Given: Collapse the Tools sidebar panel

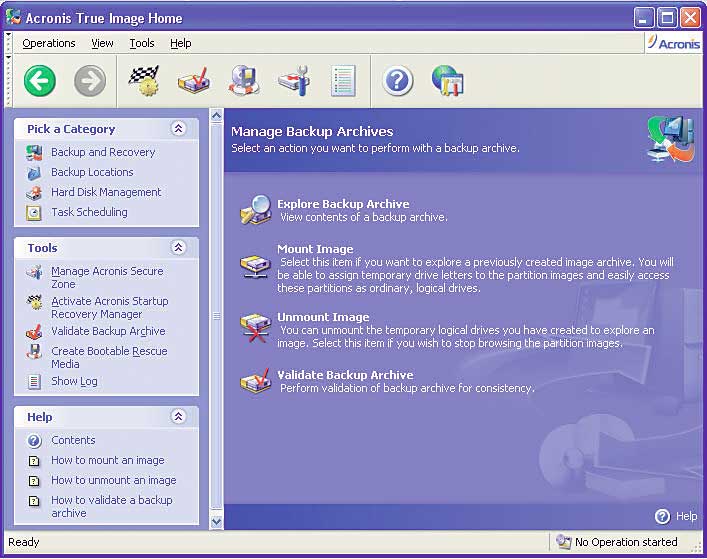Looking at the screenshot, I should pos(179,247).
